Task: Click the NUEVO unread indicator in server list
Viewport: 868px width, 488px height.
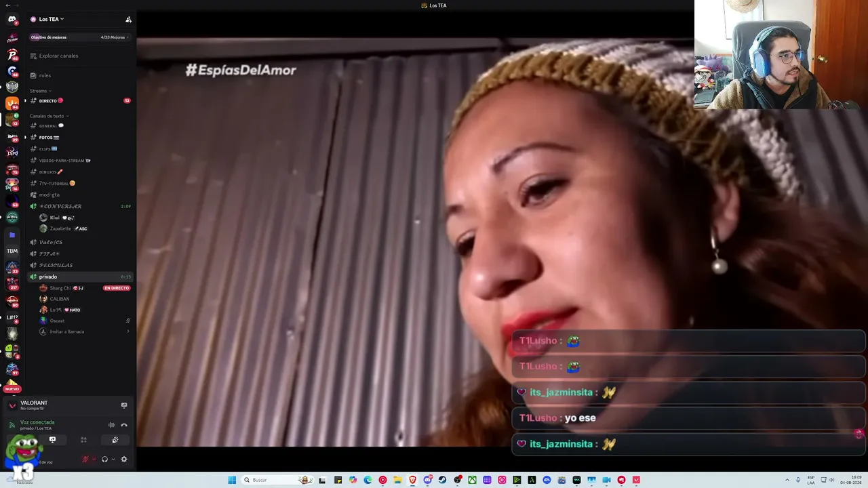Action: click(x=12, y=389)
